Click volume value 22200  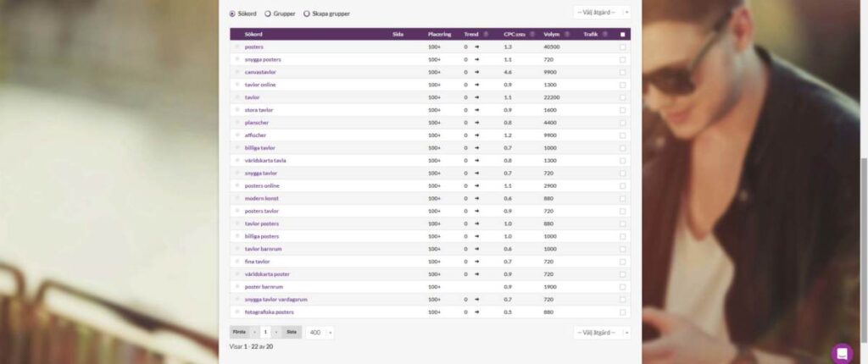pyautogui.click(x=551, y=97)
